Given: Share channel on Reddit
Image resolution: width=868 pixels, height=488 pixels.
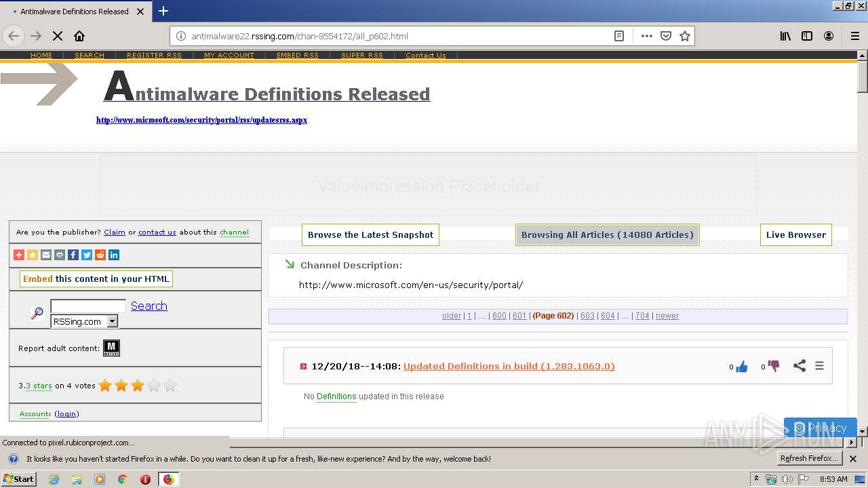Looking at the screenshot, I should [100, 255].
